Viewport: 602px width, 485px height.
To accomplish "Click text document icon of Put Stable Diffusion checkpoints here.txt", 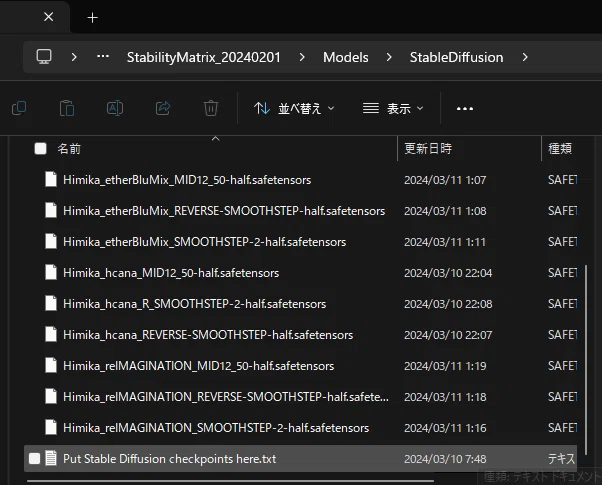I will coord(51,458).
